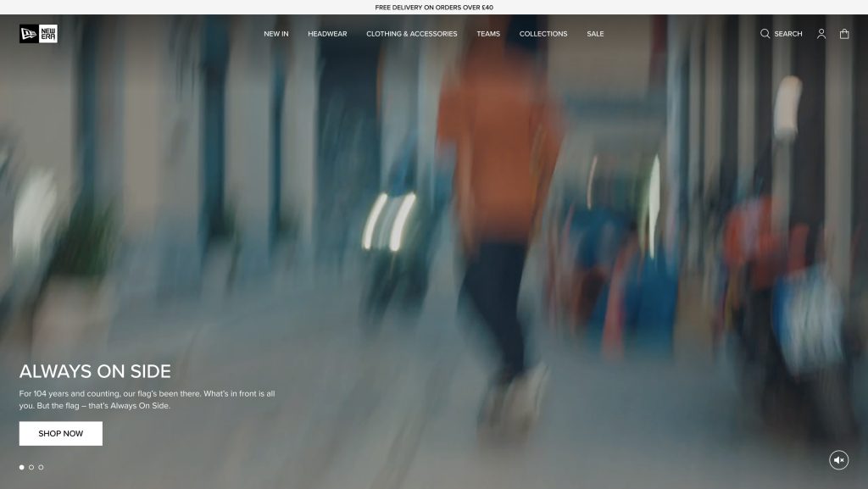
Task: Click the Always On Side heading
Action: (x=95, y=371)
